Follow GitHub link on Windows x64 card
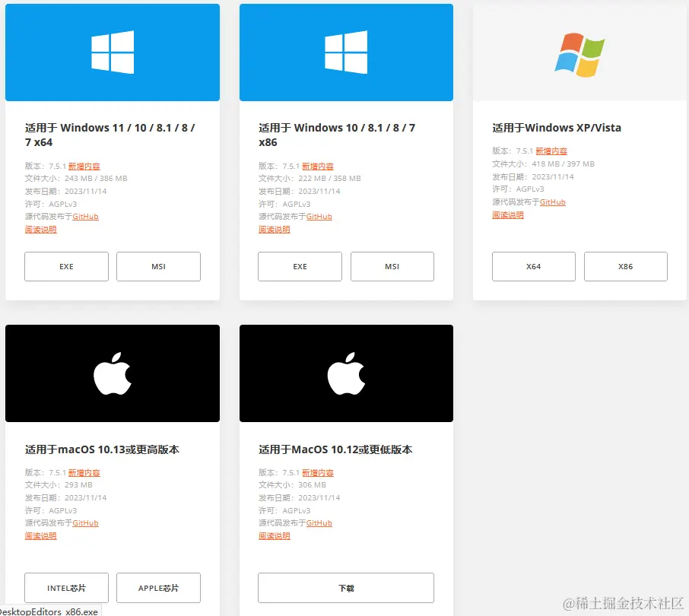 coord(85,217)
